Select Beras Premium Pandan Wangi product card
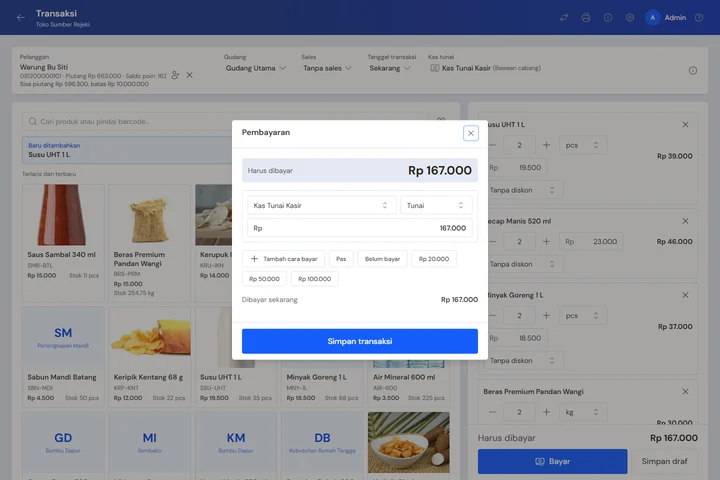720x480 pixels. (x=150, y=243)
